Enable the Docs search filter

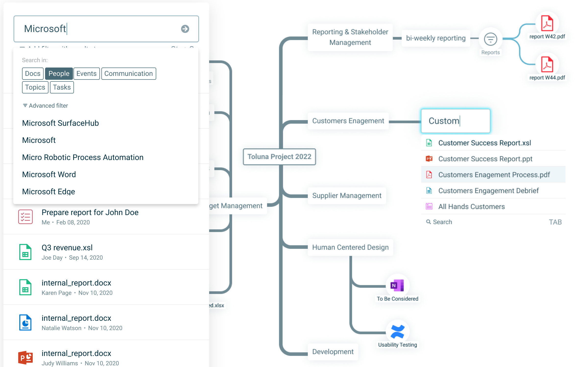tap(33, 73)
